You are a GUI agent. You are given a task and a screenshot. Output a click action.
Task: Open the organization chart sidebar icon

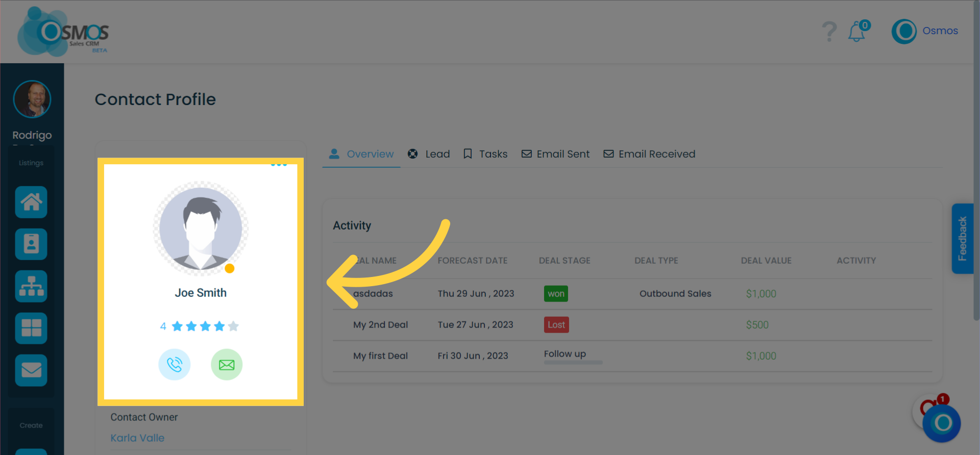point(31,286)
